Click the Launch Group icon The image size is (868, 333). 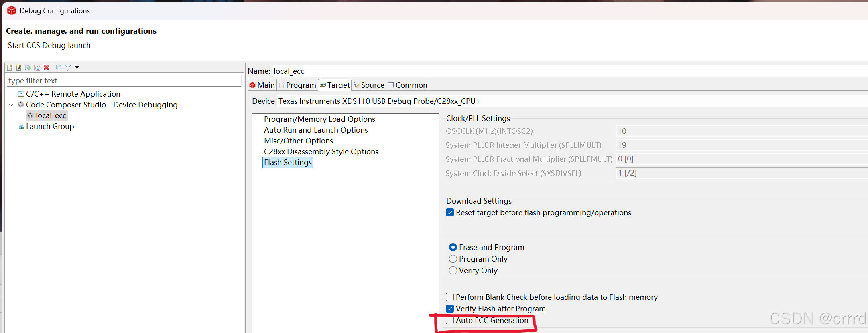[21, 127]
